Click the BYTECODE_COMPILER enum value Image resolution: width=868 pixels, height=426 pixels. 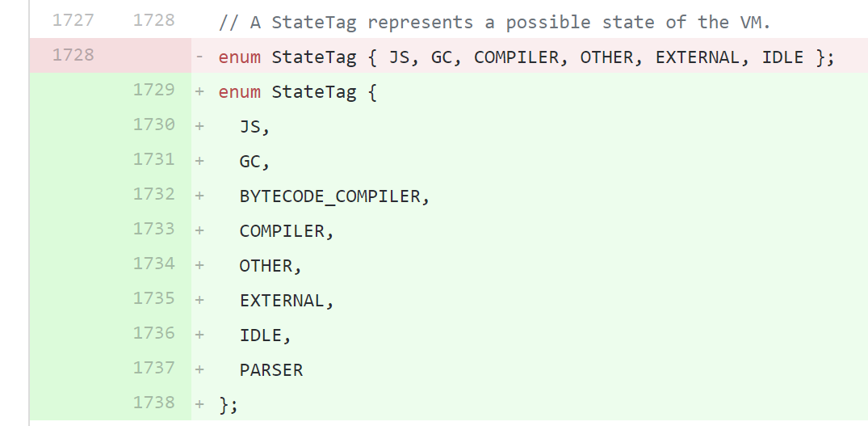click(x=330, y=196)
